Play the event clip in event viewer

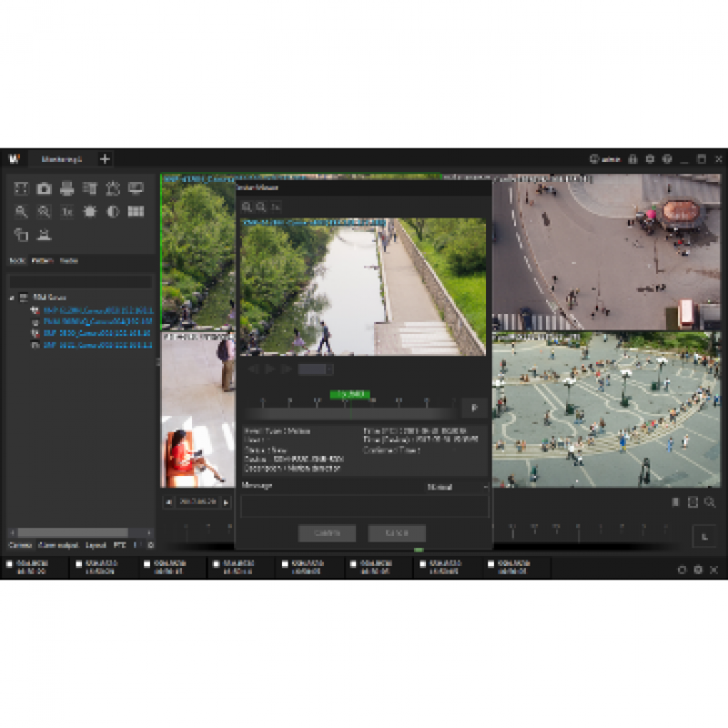pos(269,369)
